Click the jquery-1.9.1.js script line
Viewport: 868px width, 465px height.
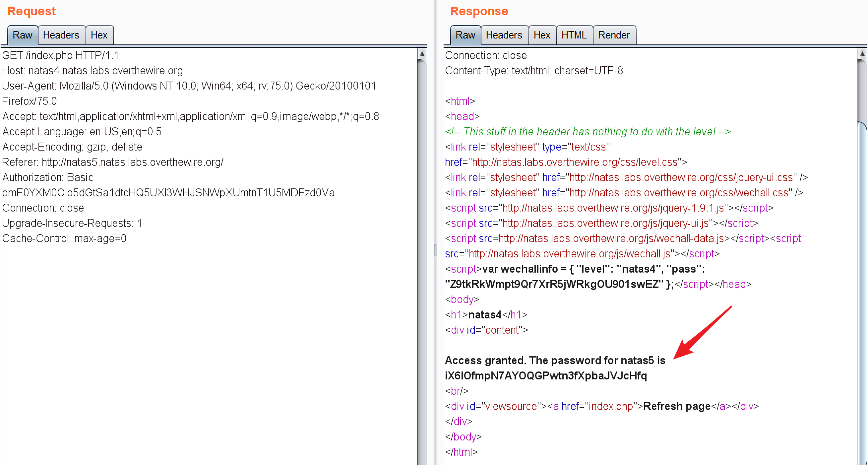coord(609,208)
